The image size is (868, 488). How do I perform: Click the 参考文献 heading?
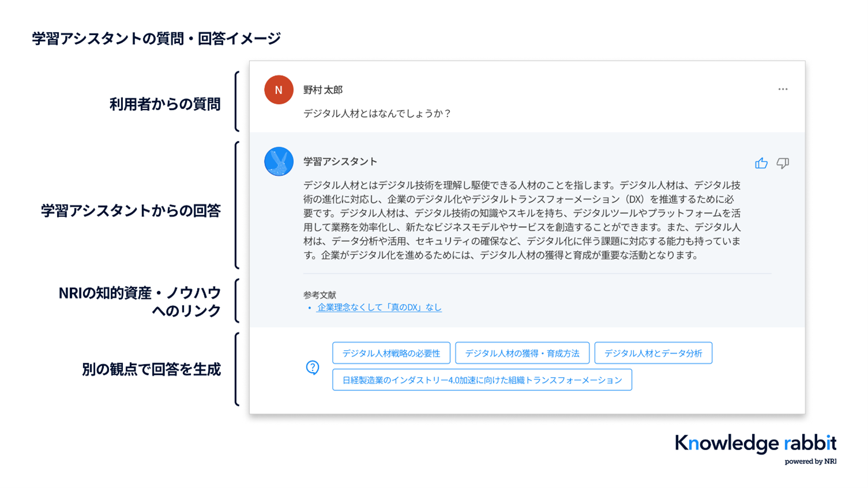click(320, 295)
